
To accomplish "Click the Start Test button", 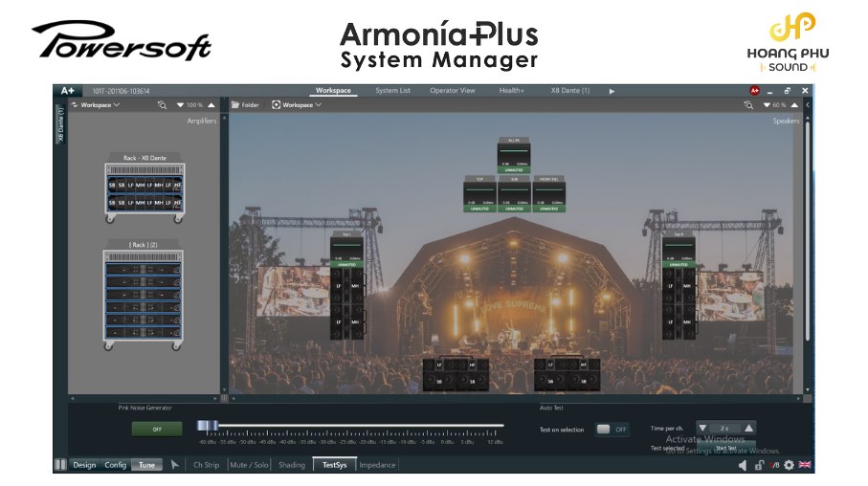I will click(725, 448).
